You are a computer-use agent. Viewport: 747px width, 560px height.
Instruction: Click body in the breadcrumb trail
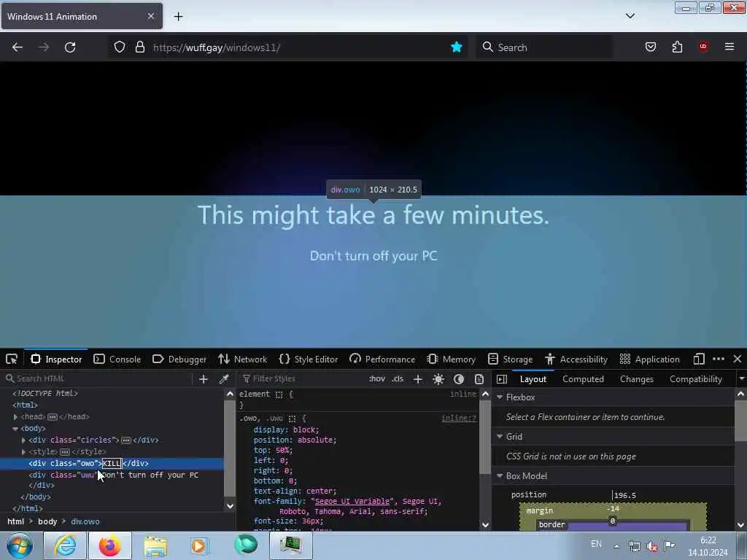[x=47, y=521]
